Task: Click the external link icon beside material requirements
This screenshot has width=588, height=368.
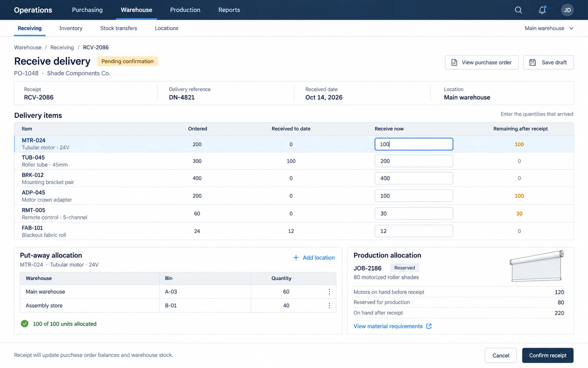Action: click(x=429, y=326)
